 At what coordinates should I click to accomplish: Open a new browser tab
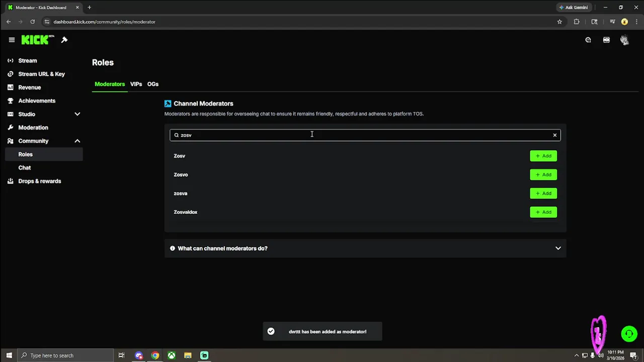click(89, 8)
